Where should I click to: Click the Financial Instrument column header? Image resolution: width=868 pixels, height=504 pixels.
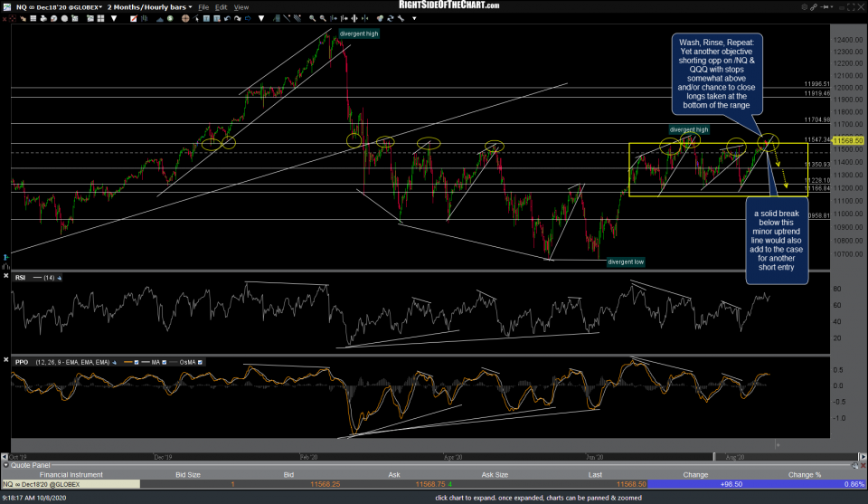pyautogui.click(x=71, y=475)
